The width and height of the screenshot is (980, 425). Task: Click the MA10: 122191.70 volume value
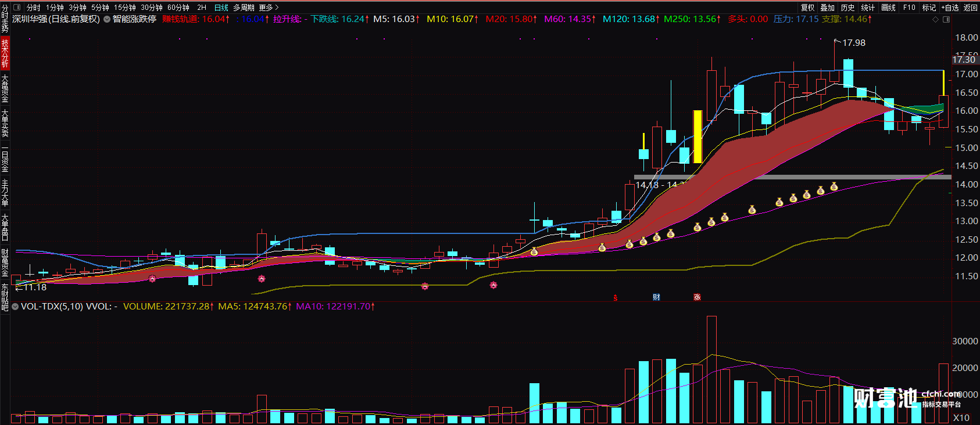[335, 306]
